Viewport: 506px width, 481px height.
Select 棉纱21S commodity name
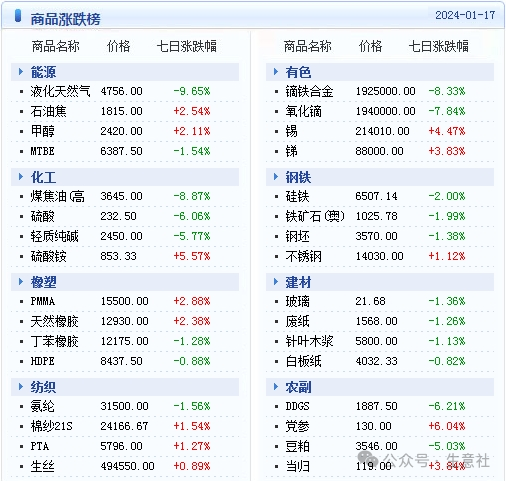pos(52,426)
